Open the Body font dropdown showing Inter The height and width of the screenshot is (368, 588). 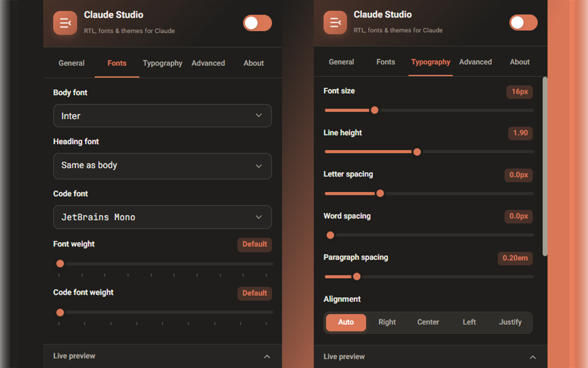point(163,115)
